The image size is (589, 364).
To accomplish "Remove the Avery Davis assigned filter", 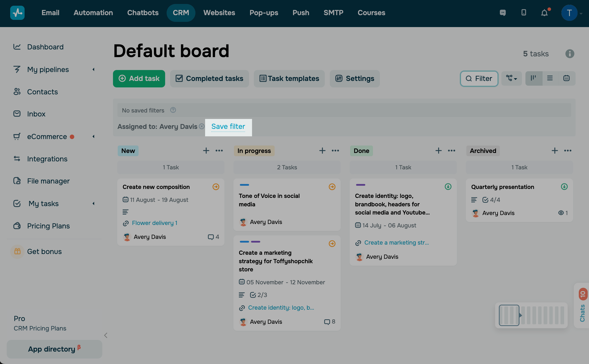I will pos(202,126).
